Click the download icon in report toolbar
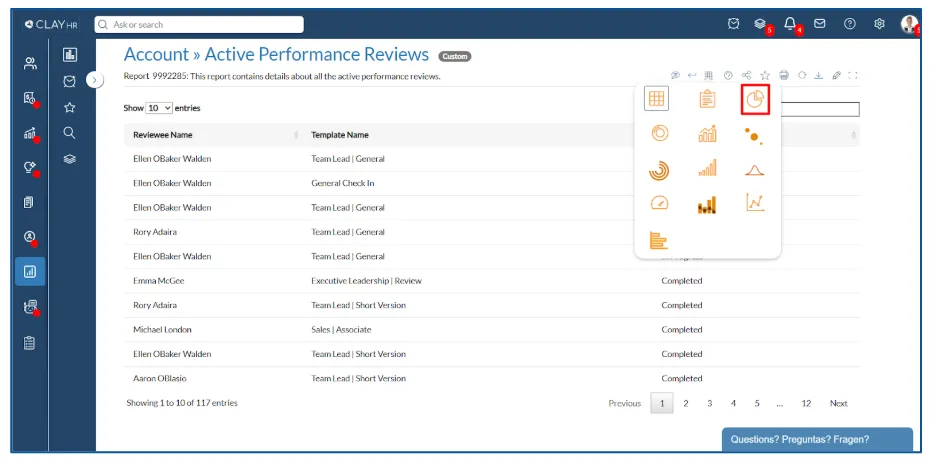This screenshot has width=931, height=462. (819, 75)
